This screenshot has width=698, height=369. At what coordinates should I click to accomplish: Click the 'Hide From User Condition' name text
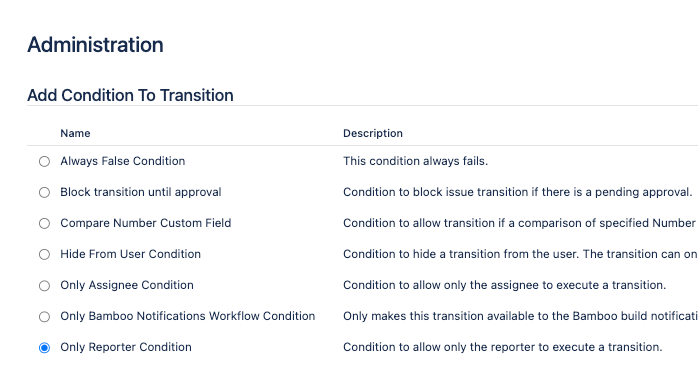[x=130, y=254]
